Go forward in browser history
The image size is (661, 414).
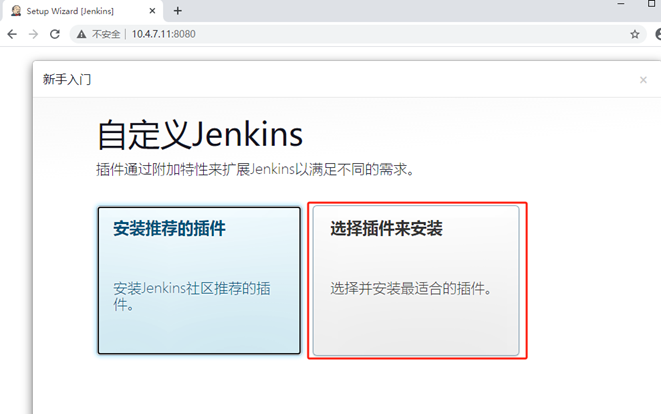tap(33, 34)
